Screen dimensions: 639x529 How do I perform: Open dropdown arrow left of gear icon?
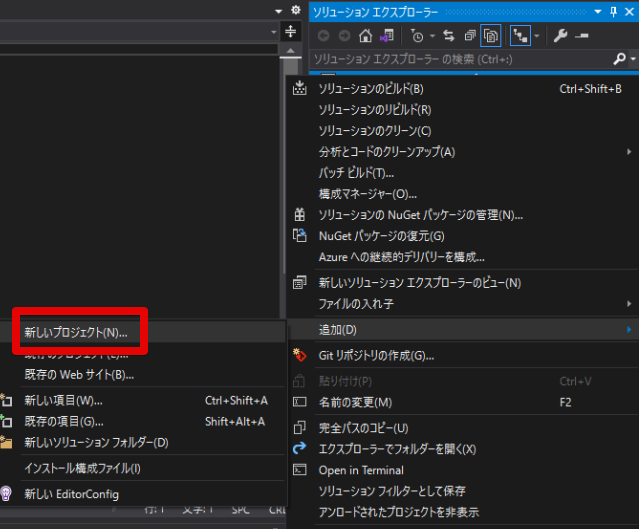[x=279, y=11]
